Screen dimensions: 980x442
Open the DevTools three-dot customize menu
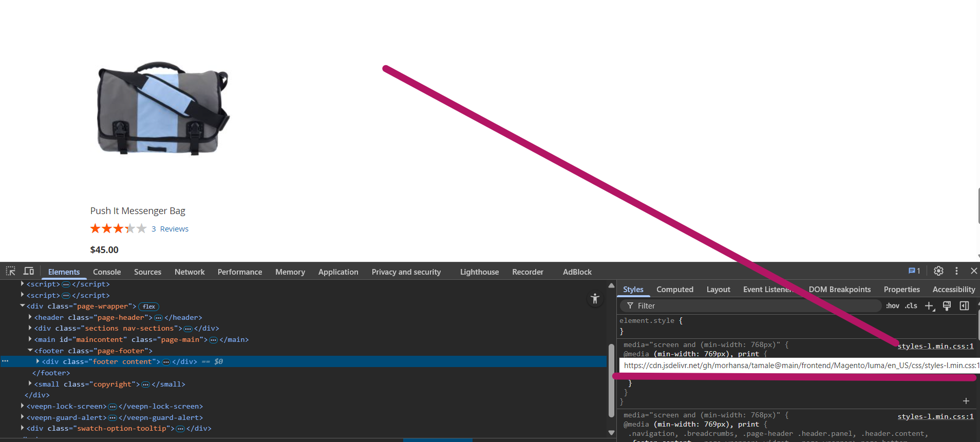point(956,271)
